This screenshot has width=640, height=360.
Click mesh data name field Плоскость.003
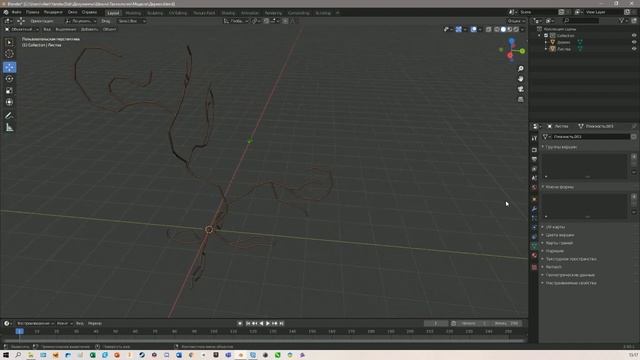coord(590,137)
